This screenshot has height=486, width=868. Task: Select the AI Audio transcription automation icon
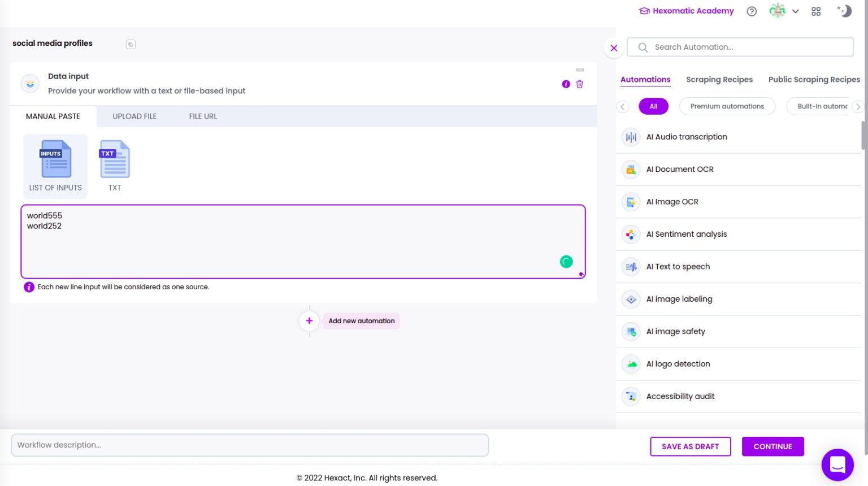(631, 137)
